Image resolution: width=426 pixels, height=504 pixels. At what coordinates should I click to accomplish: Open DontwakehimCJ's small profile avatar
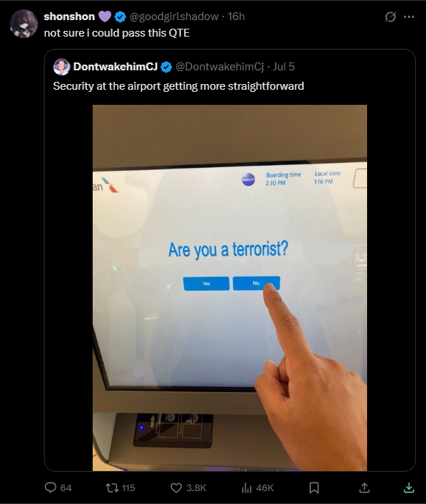pos(62,67)
